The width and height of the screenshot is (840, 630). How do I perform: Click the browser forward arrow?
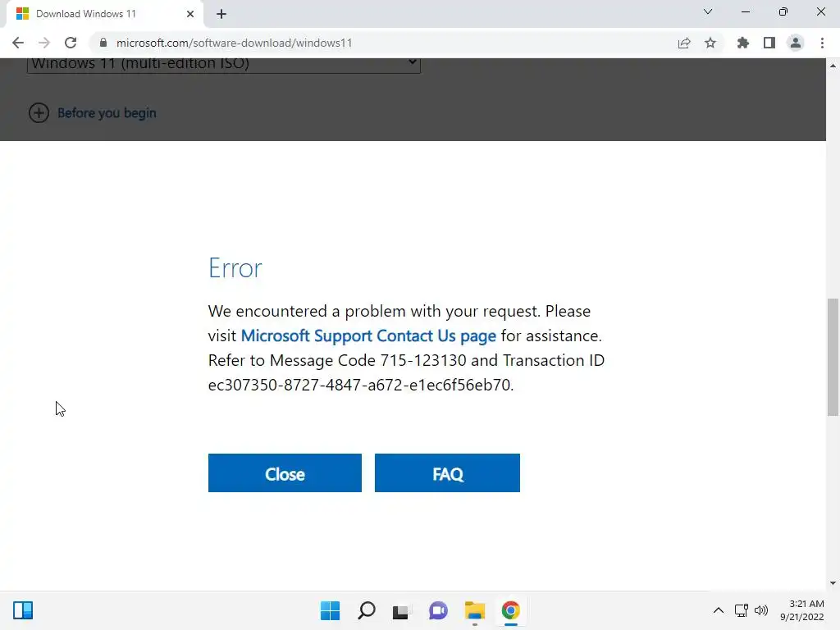pos(44,43)
